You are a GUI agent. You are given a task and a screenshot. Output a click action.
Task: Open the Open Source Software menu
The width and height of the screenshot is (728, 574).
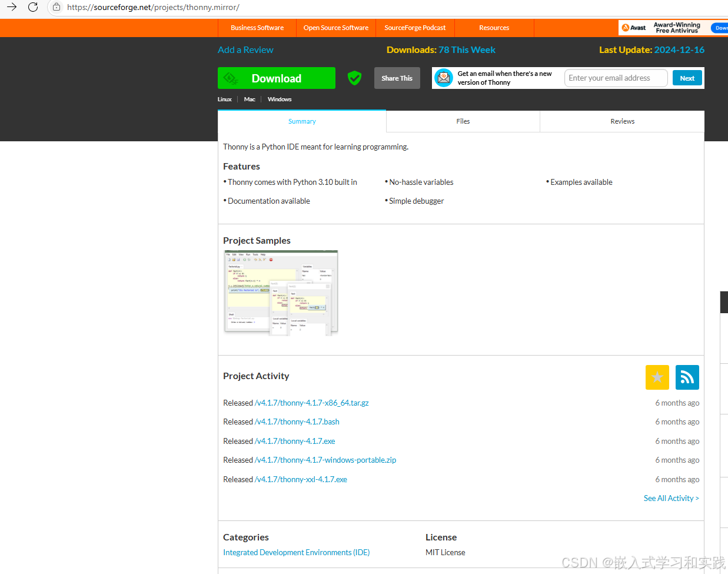[x=336, y=28]
